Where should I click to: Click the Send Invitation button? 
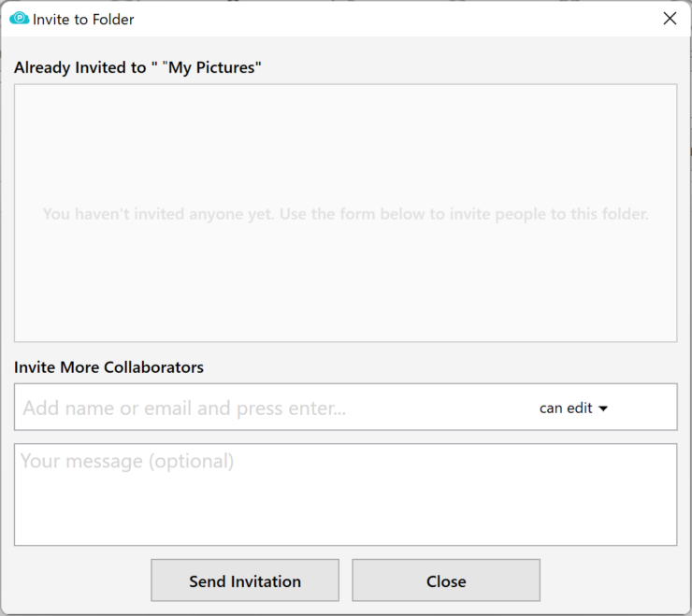[x=245, y=580]
